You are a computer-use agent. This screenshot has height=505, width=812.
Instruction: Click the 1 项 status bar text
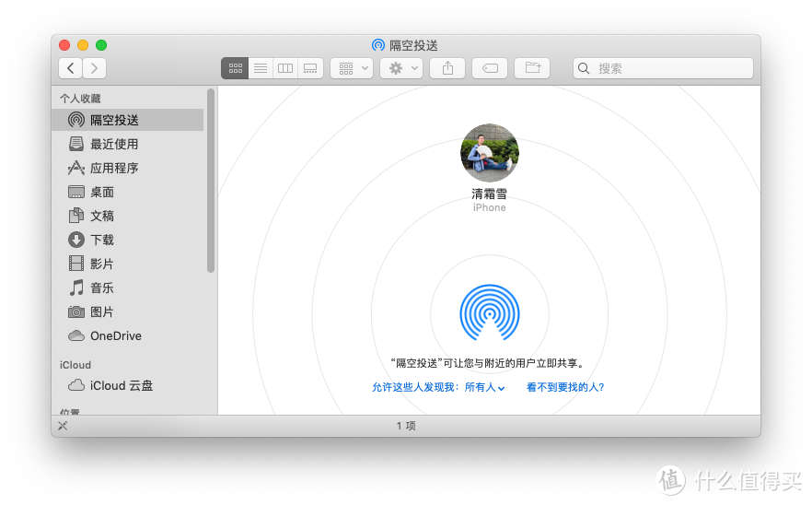coord(406,426)
